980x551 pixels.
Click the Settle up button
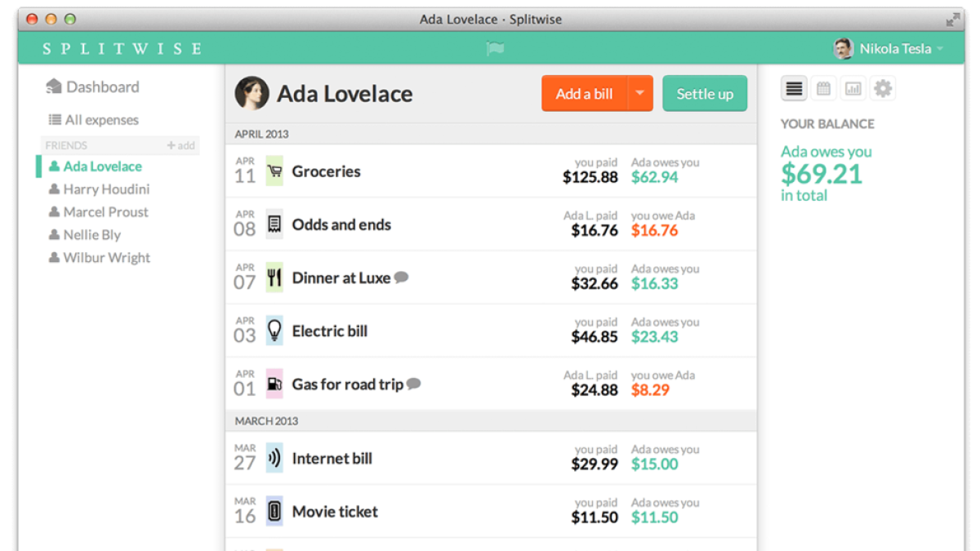(705, 94)
